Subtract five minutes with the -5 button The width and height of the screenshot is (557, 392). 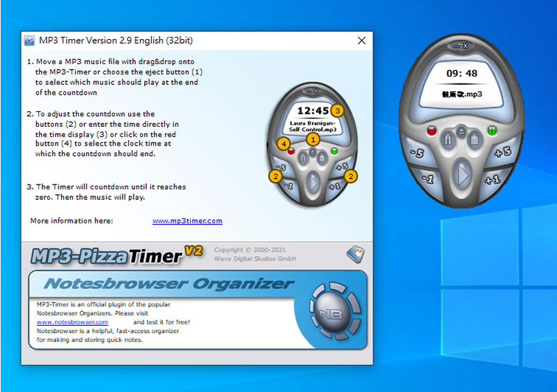[x=417, y=152]
